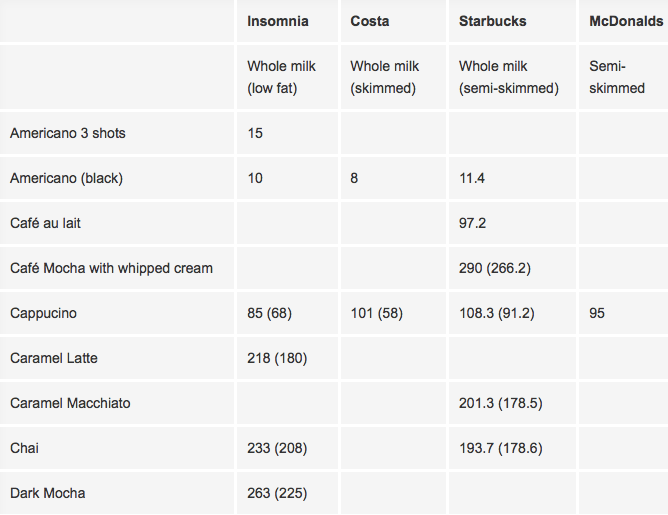Click the Insomnia column header

pos(278,21)
